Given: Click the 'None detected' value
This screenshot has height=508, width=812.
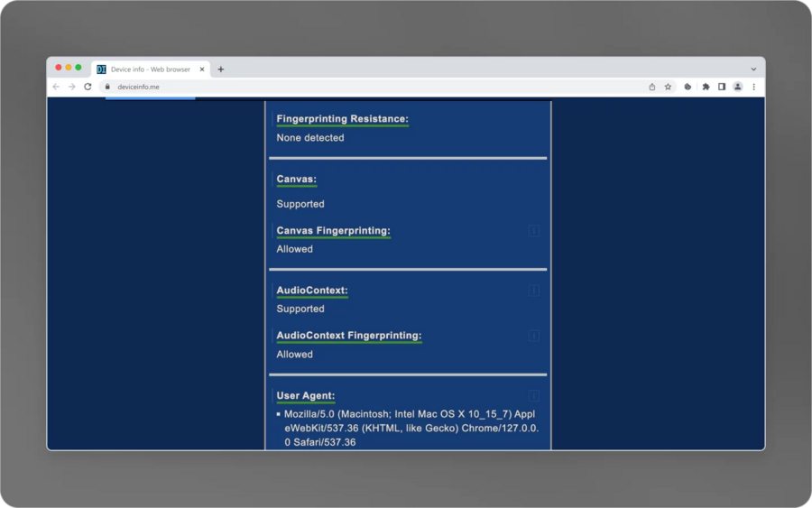Looking at the screenshot, I should pyautogui.click(x=309, y=138).
